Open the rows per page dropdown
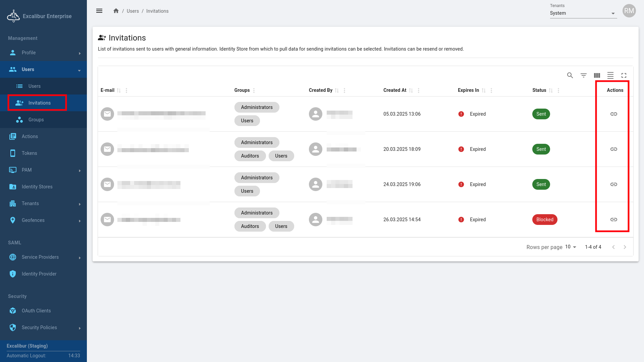 (571, 247)
